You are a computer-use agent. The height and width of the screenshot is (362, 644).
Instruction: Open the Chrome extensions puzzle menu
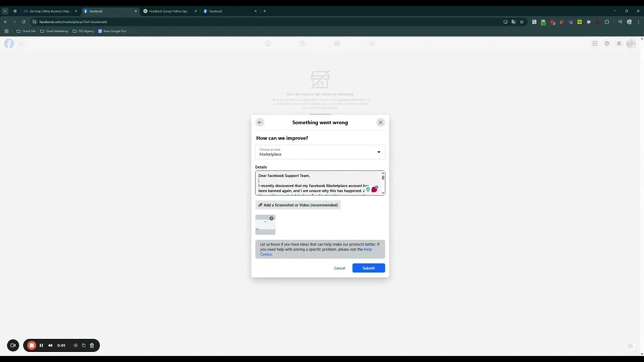pyautogui.click(x=607, y=22)
